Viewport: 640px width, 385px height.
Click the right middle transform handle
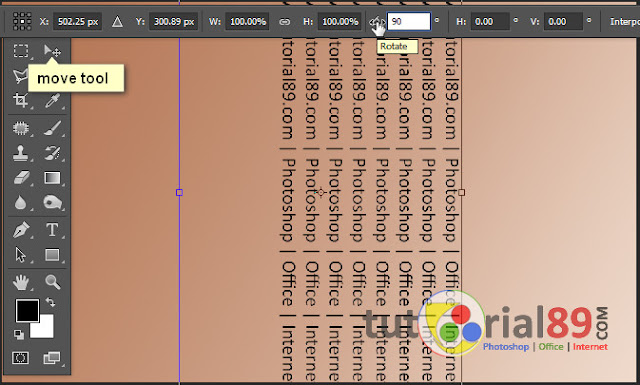pyautogui.click(x=462, y=192)
